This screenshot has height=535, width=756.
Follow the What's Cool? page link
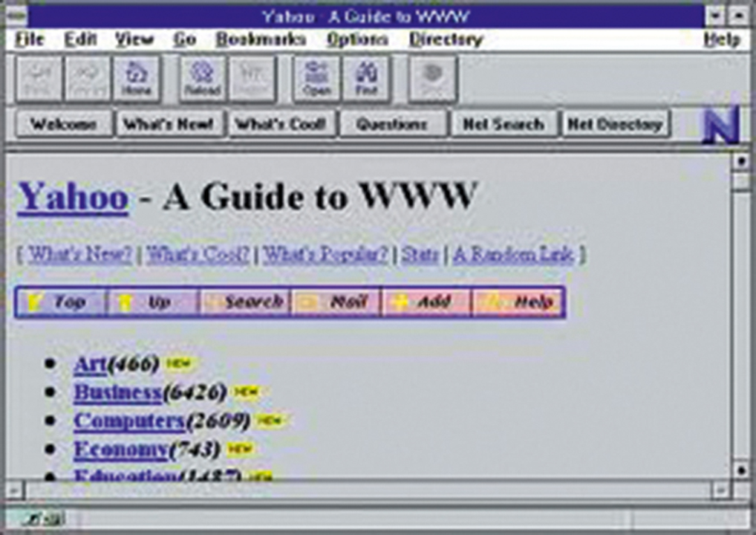pyautogui.click(x=198, y=254)
